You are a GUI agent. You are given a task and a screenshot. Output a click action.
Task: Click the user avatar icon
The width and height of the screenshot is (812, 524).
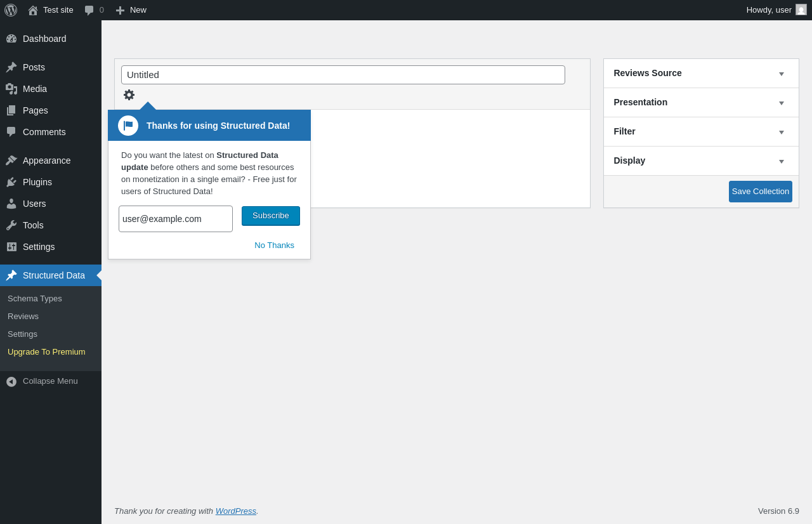click(801, 10)
